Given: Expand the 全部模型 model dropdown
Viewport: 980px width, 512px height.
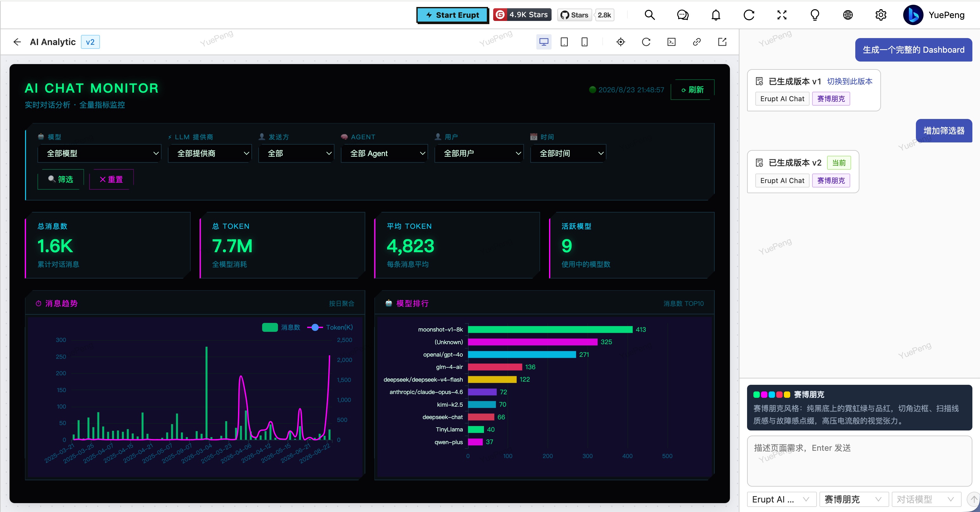Looking at the screenshot, I should pos(99,153).
